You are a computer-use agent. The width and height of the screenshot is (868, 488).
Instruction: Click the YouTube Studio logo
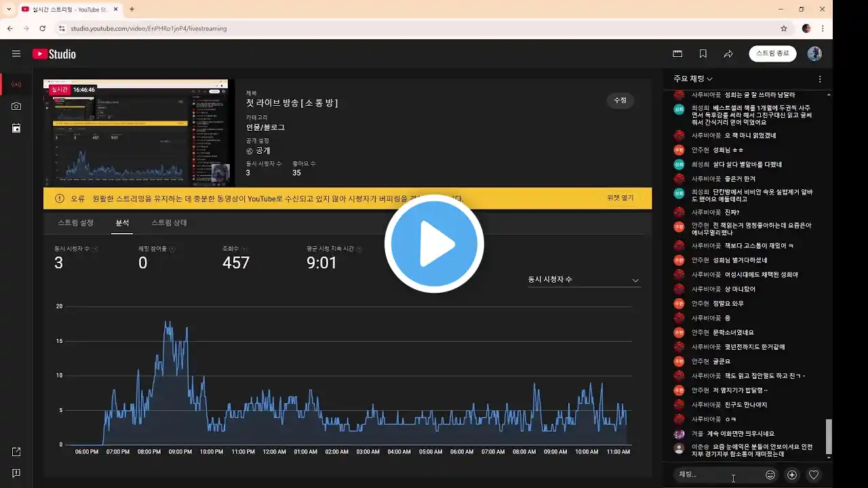coord(54,54)
